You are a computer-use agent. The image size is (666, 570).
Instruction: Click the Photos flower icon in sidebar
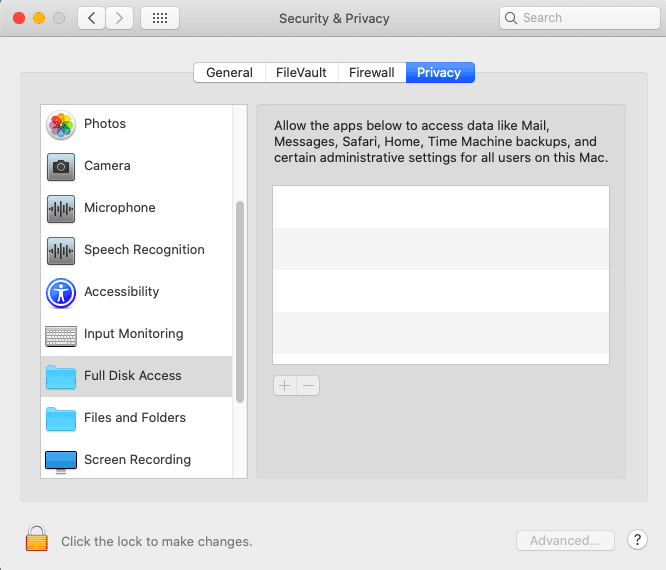coord(61,125)
